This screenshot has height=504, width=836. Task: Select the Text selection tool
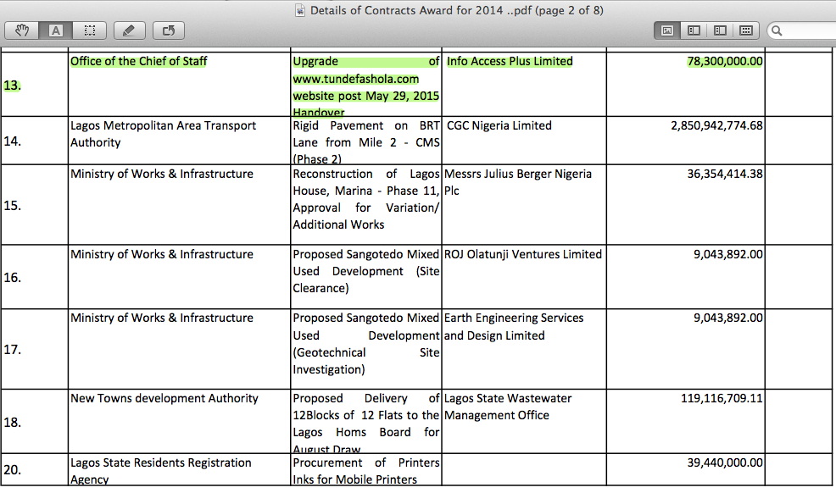coord(56,30)
